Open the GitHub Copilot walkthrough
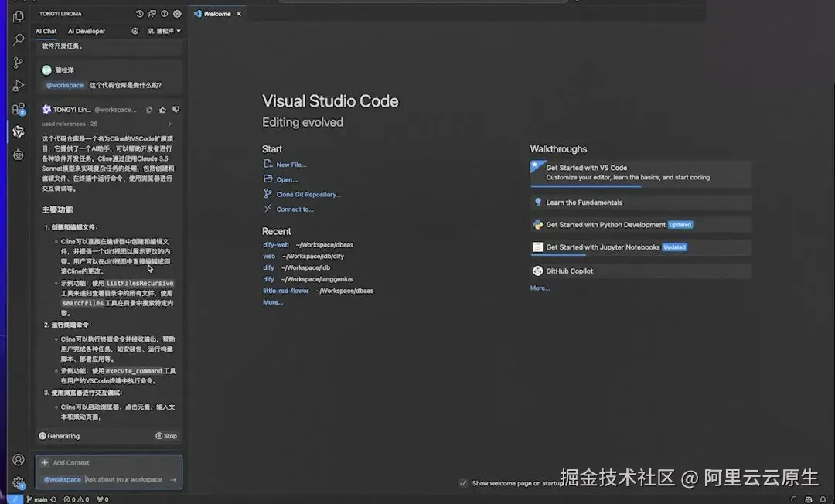This screenshot has height=504, width=835. (641, 271)
